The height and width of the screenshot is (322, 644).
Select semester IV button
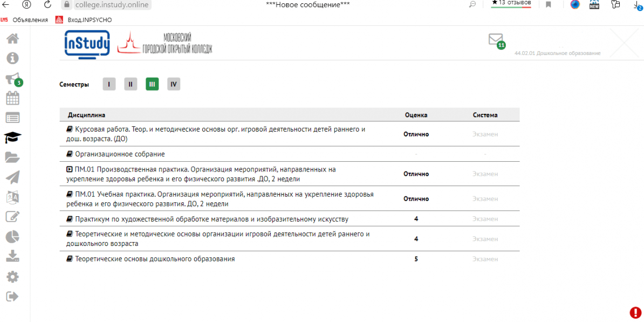(x=173, y=84)
